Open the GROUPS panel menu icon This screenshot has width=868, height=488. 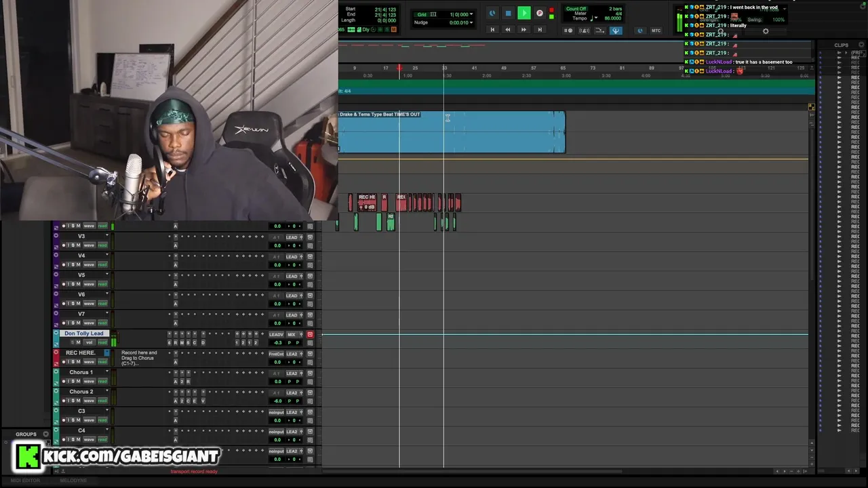click(x=45, y=434)
